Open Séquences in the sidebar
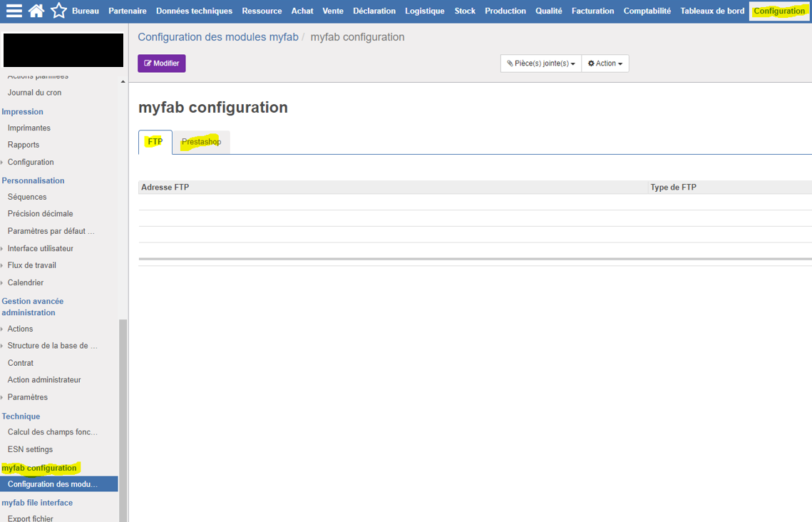Viewport: 812px width, 522px height. pos(27,197)
